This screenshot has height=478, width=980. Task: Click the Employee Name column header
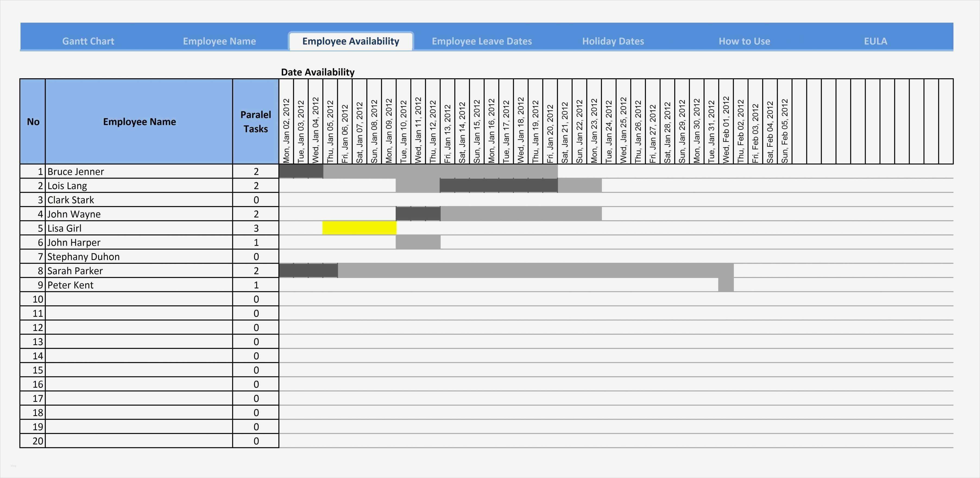pos(139,122)
